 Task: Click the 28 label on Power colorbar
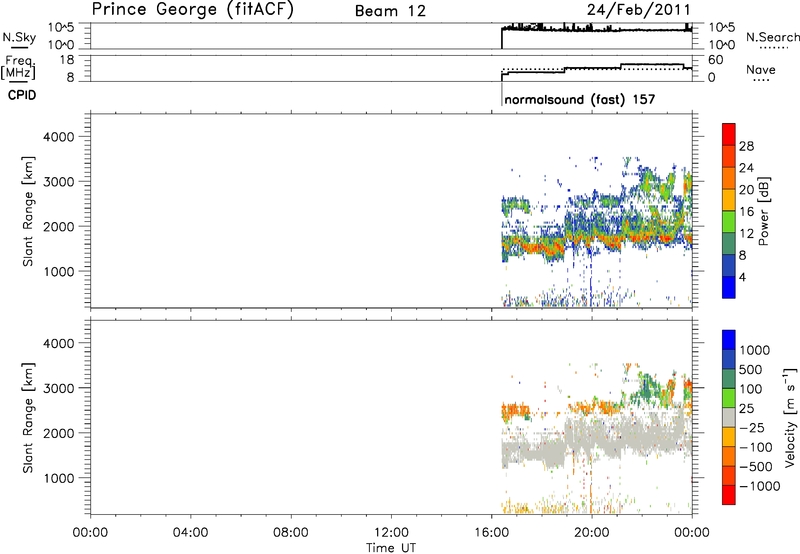pos(746,146)
